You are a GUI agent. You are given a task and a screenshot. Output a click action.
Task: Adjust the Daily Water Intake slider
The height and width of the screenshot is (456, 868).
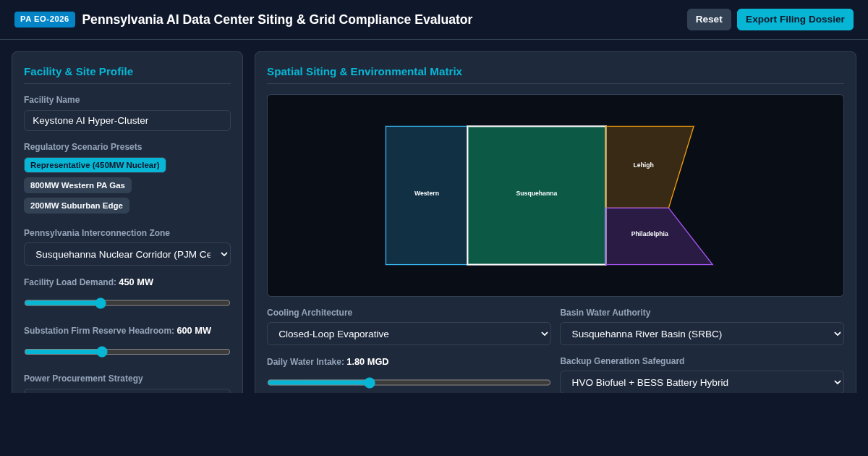click(409, 383)
